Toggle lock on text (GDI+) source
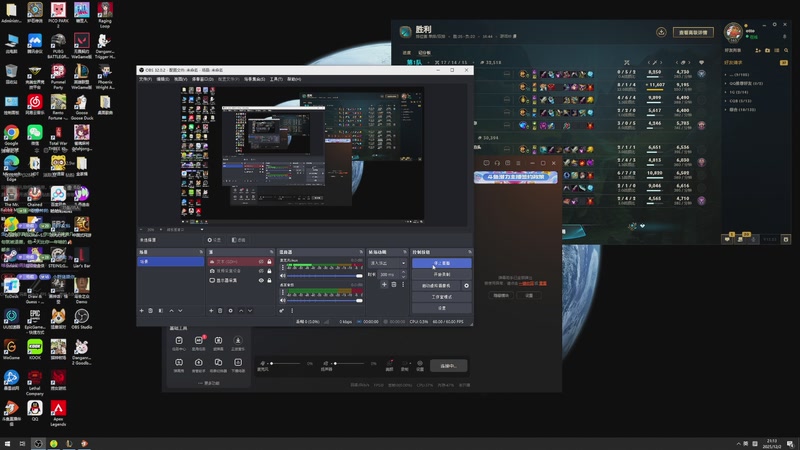This screenshot has height=450, width=800. (269, 262)
